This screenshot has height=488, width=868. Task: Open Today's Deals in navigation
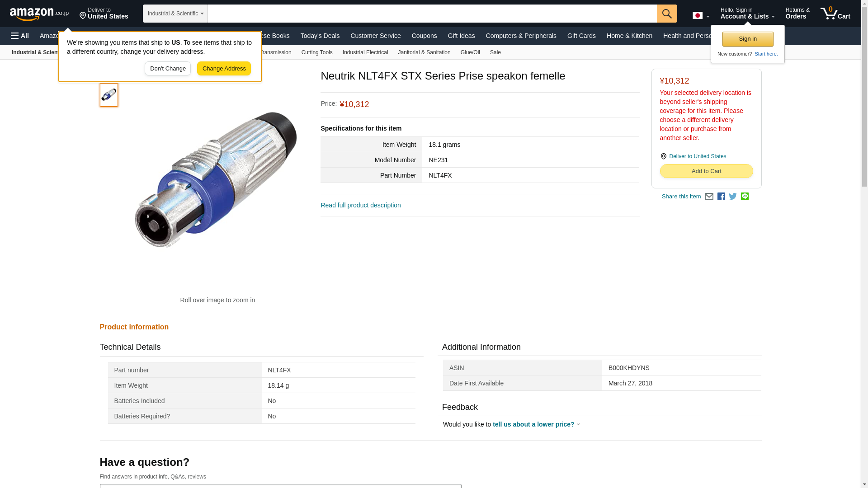320,36
